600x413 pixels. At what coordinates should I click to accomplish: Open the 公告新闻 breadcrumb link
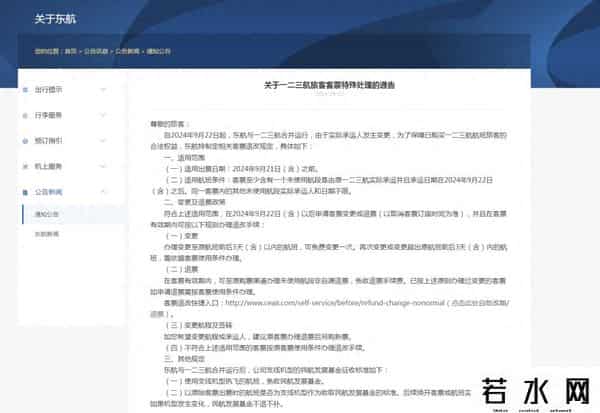pos(127,51)
